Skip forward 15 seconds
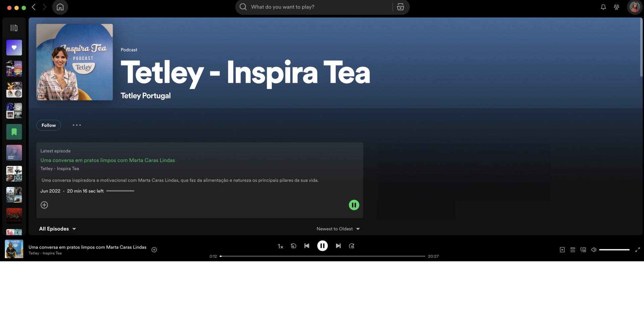Viewport: 644px width, 335px height. pyautogui.click(x=352, y=246)
